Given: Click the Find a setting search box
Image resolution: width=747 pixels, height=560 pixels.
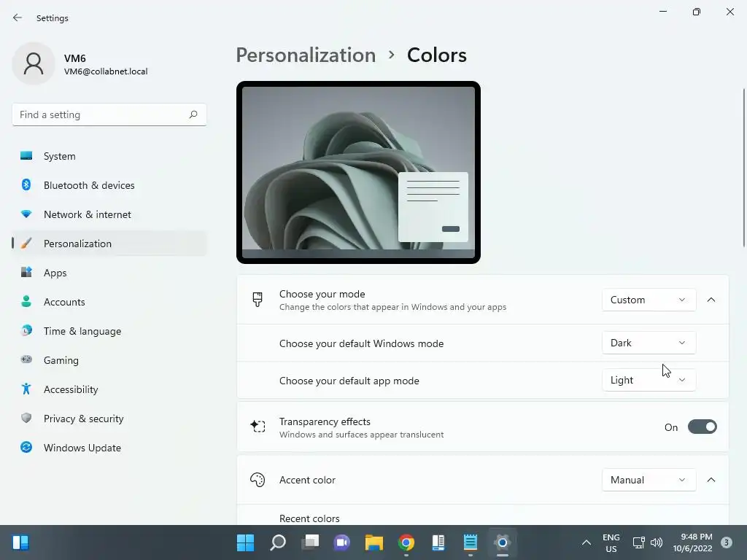Looking at the screenshot, I should 109,114.
